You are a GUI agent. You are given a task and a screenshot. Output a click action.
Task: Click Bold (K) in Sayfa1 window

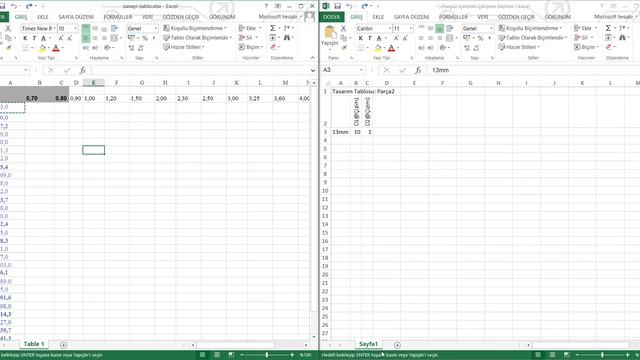[360, 38]
